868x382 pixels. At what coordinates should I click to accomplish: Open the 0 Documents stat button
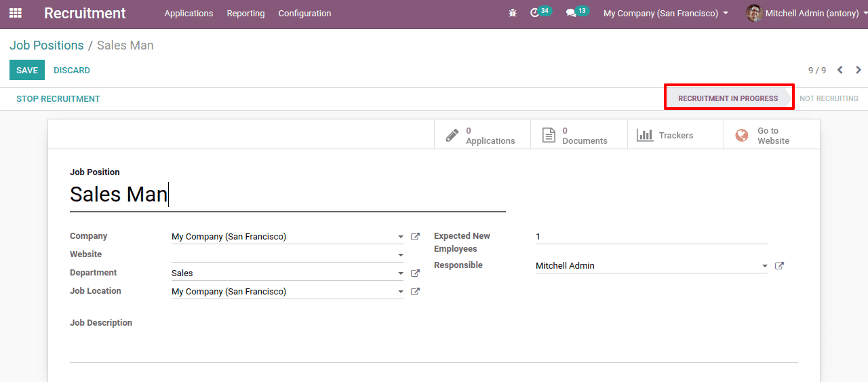coord(579,136)
